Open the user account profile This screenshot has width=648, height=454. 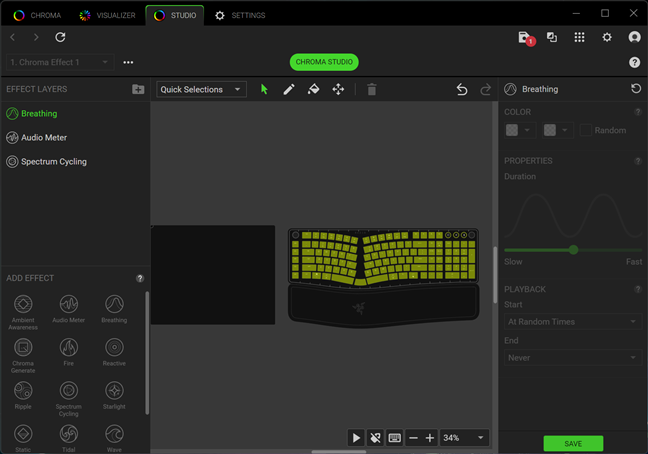[x=634, y=37]
